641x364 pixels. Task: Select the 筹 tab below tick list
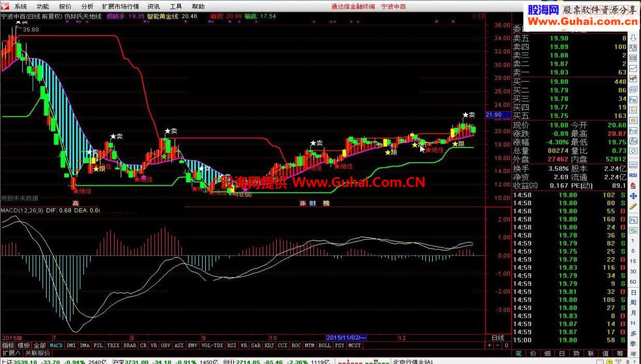(x=620, y=354)
